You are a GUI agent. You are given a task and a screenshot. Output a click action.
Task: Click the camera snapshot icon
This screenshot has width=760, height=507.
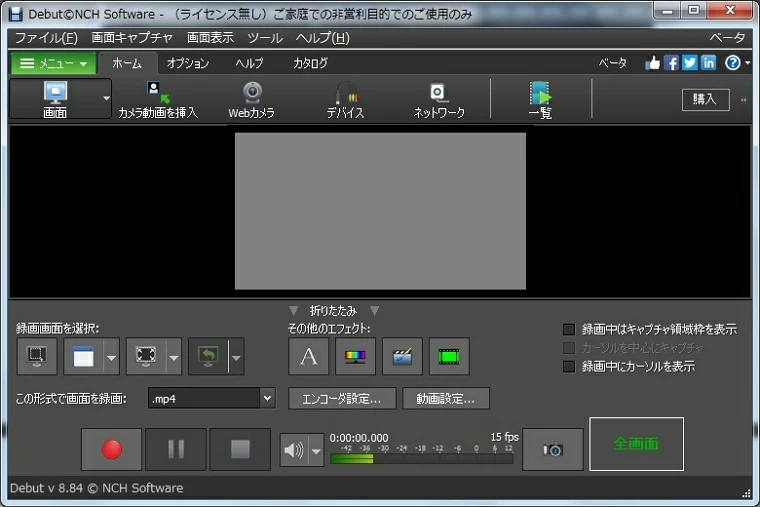pos(553,450)
